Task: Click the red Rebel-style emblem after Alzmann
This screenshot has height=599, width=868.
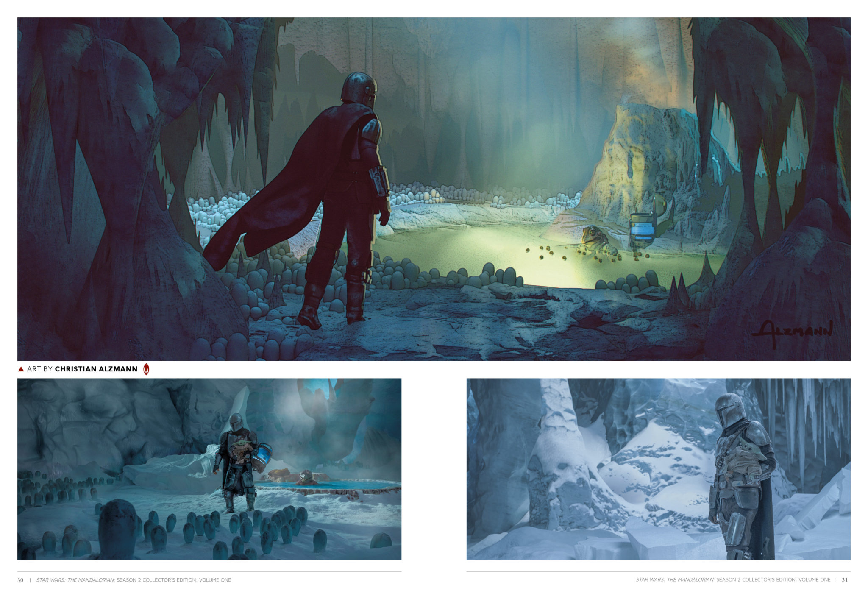Action: 146,369
